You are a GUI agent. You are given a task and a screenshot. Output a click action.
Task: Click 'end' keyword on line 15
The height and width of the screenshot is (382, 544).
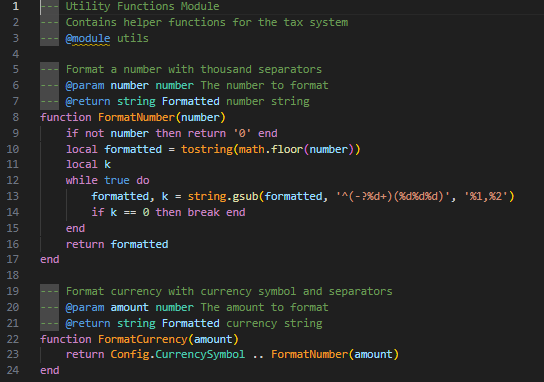pyautogui.click(x=75, y=228)
